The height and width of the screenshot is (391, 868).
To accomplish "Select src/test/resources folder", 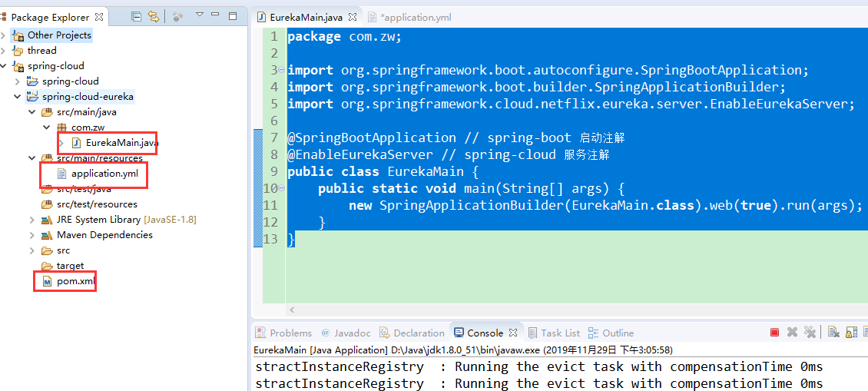I will (97, 204).
